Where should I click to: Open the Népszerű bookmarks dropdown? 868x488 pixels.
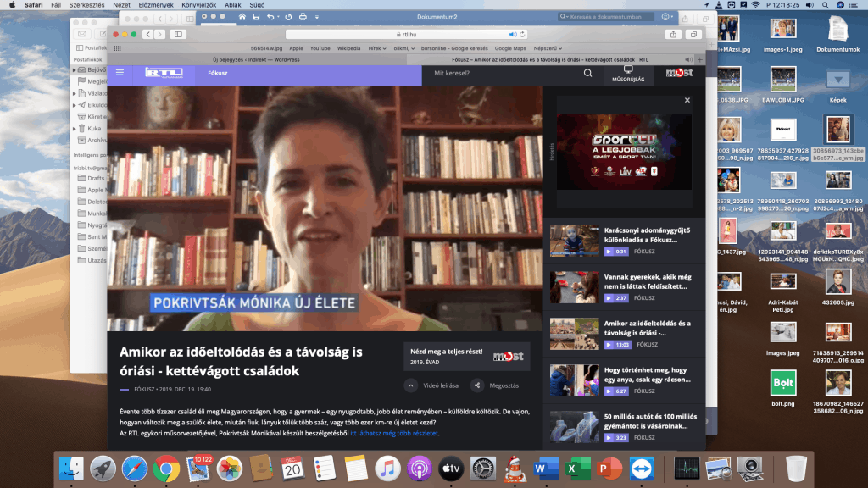[x=553, y=48]
